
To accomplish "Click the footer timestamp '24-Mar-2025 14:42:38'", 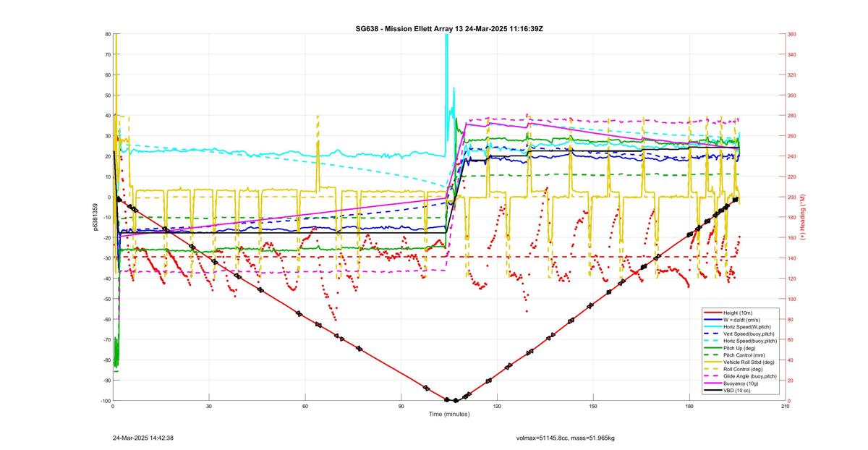I will point(143,438).
